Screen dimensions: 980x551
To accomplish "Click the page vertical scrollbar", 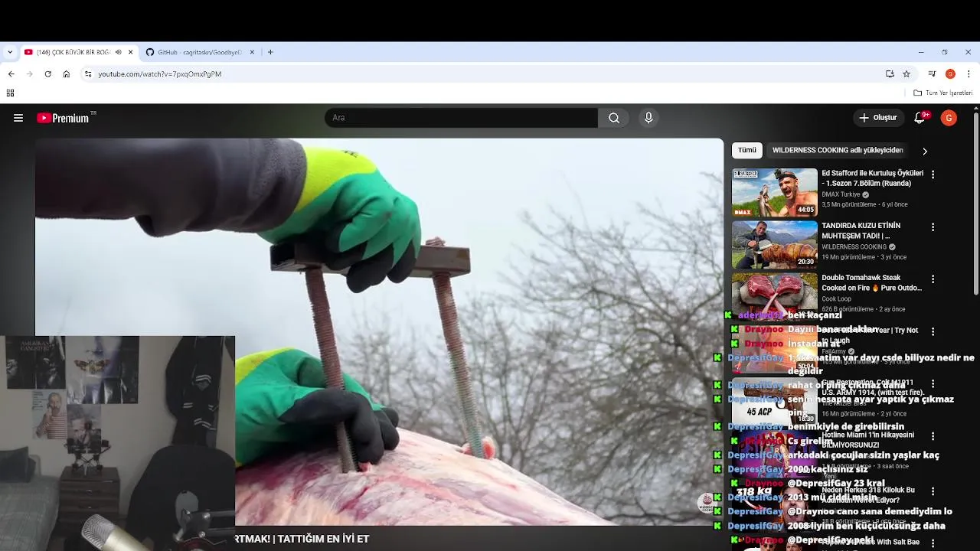I will tap(975, 203).
